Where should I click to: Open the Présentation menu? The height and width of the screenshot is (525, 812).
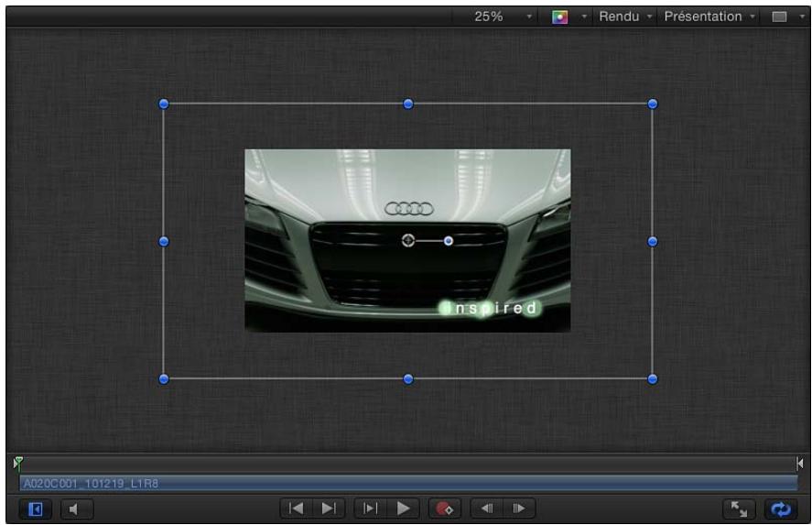click(x=709, y=16)
